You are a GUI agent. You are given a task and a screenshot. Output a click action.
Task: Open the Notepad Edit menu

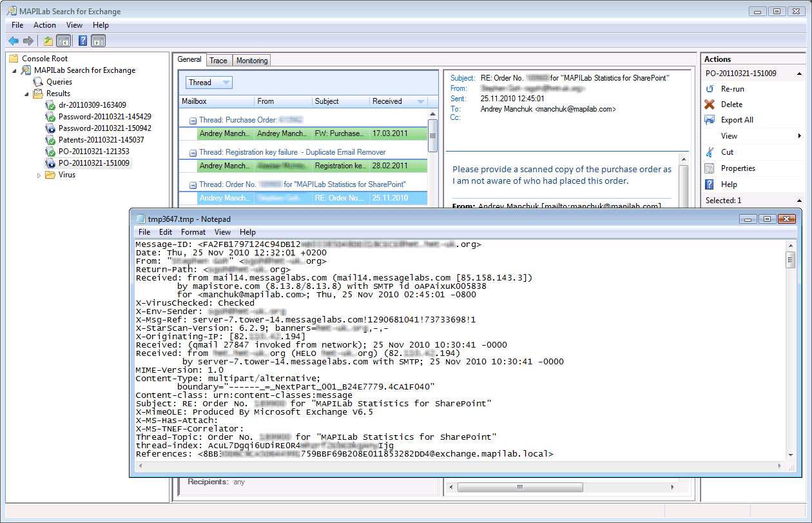(x=166, y=232)
